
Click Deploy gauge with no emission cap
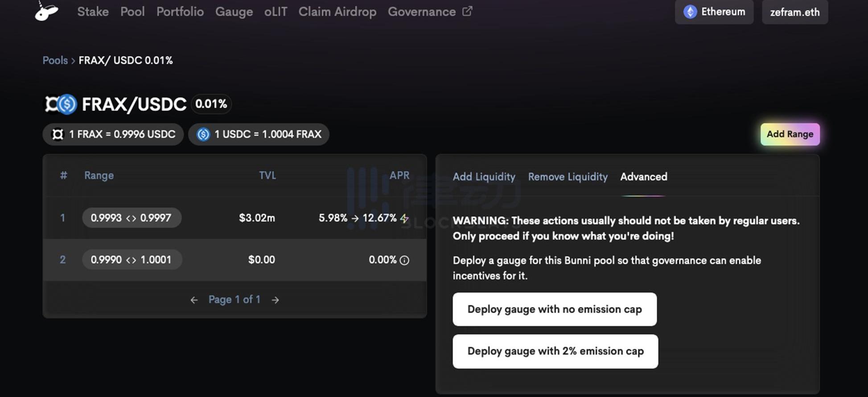pyautogui.click(x=555, y=309)
